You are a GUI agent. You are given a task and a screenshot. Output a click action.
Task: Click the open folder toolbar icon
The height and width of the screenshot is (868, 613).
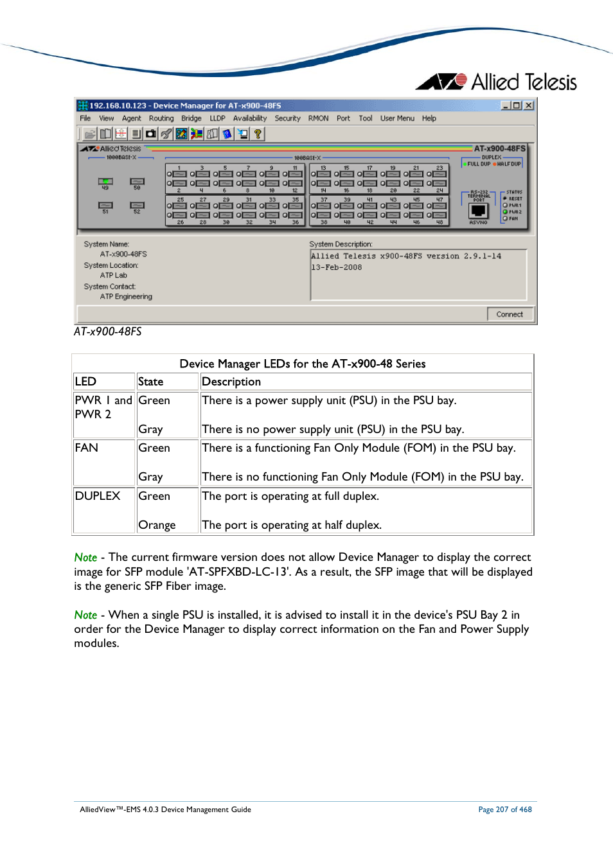coord(90,134)
